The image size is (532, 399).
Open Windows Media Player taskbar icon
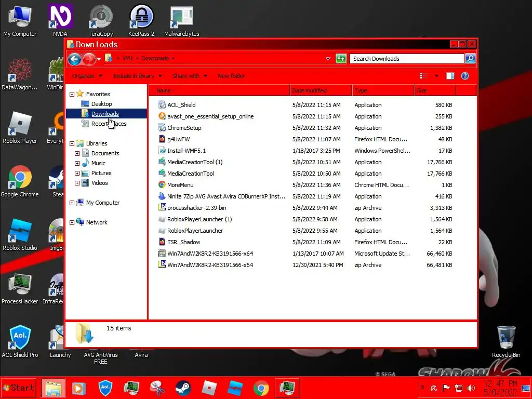[x=79, y=388]
